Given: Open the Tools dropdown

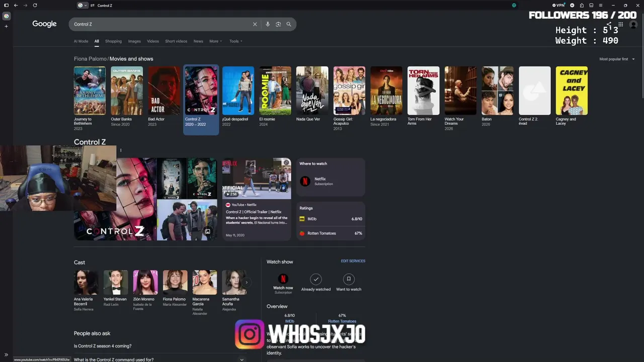Looking at the screenshot, I should [x=236, y=41].
